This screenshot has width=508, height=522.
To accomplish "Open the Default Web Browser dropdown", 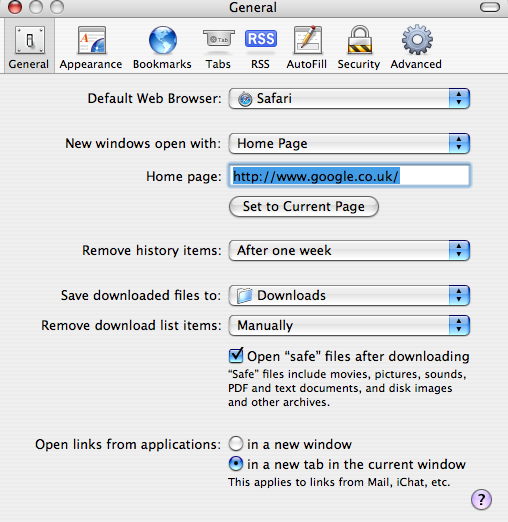I will (349, 99).
